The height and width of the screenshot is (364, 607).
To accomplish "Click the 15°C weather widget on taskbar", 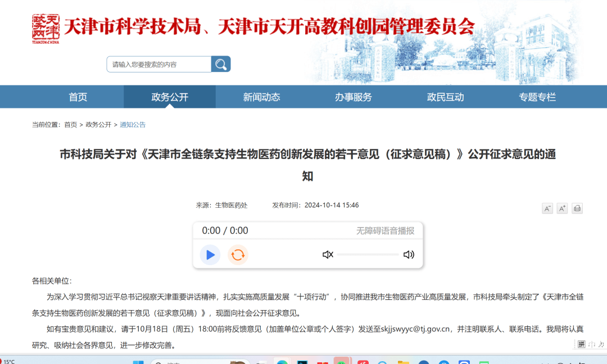I will click(8, 361).
